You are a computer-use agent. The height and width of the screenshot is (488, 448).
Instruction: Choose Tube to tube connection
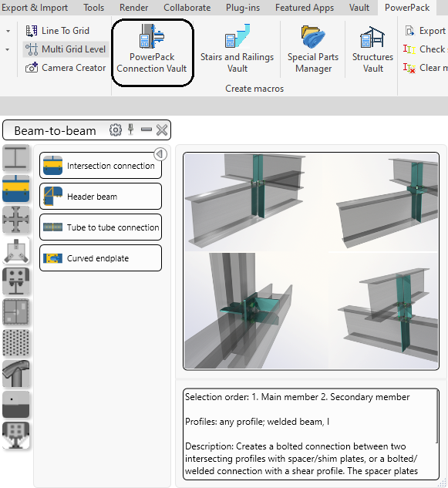point(100,227)
